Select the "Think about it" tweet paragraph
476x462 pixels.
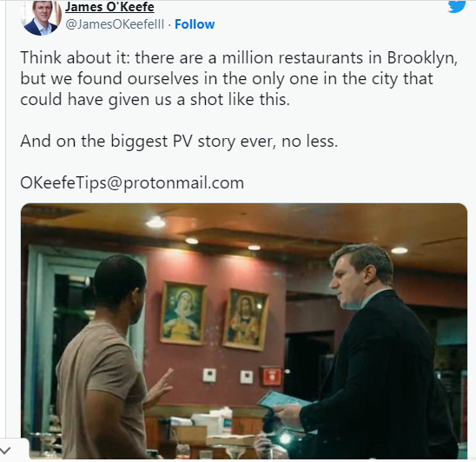click(239, 78)
